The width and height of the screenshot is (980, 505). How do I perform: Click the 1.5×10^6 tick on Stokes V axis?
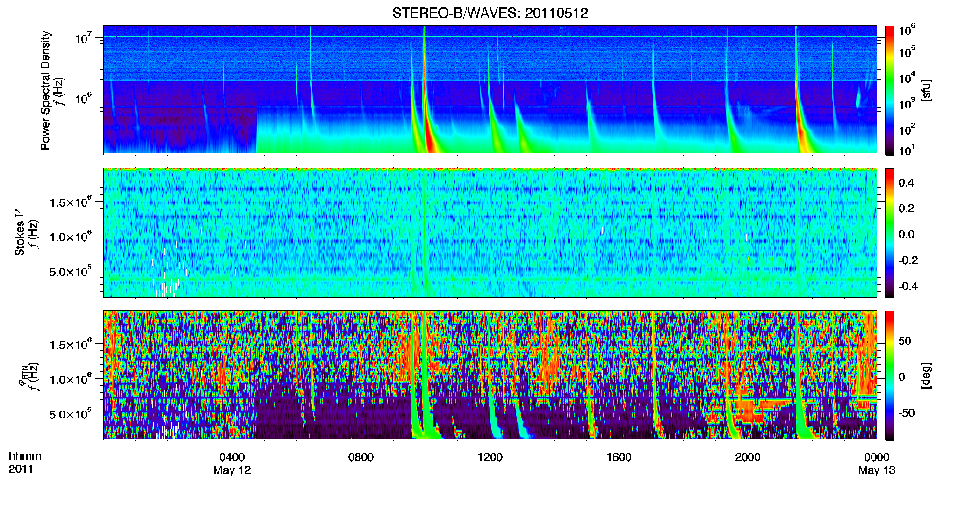click(x=70, y=202)
